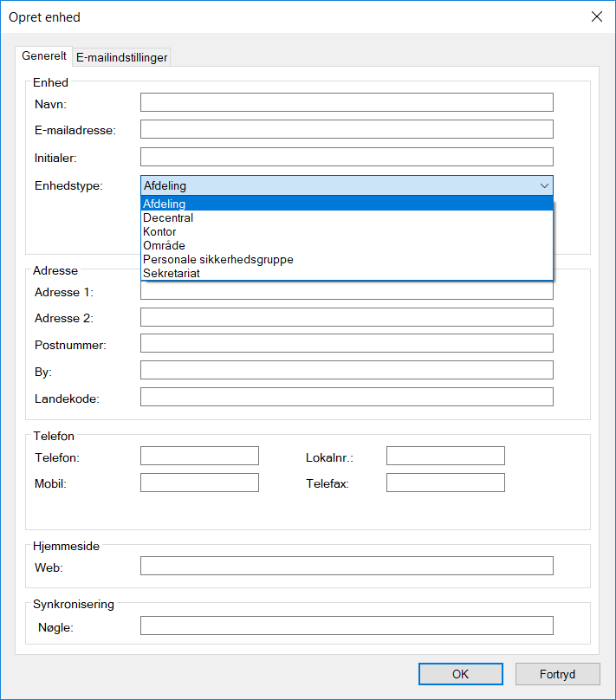This screenshot has height=700, width=616.
Task: Click into the Initialer field
Action: coord(347,157)
